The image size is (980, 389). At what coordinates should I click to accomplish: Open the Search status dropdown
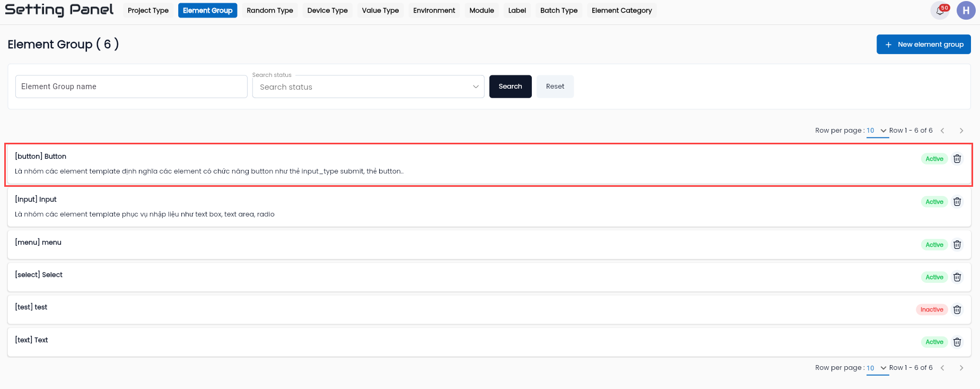(369, 87)
